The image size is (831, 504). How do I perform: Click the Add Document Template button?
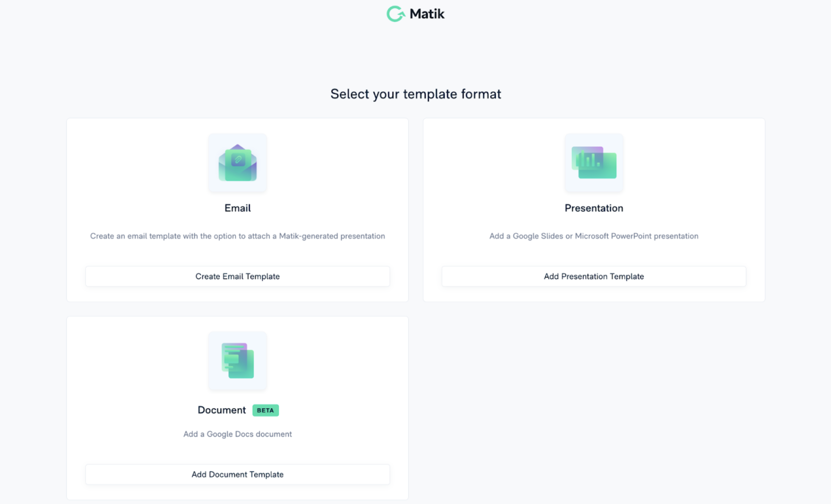238,474
